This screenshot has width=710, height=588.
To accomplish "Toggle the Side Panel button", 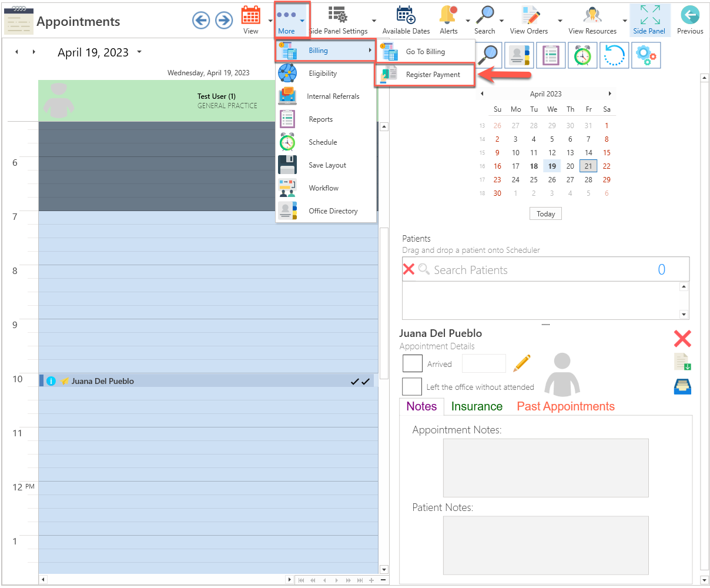I will tap(649, 21).
